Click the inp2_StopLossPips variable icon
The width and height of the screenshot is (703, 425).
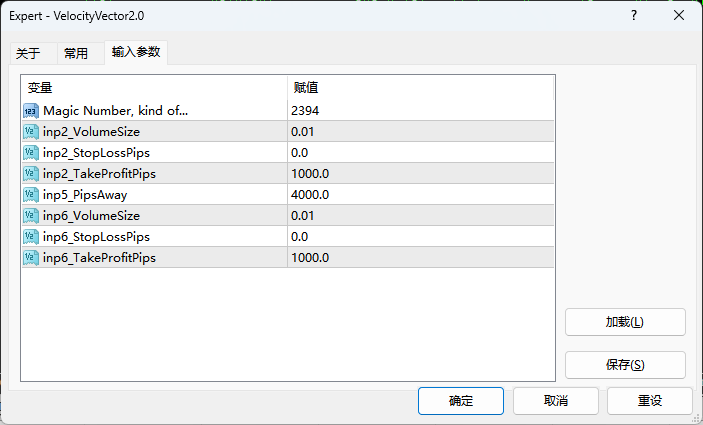31,152
